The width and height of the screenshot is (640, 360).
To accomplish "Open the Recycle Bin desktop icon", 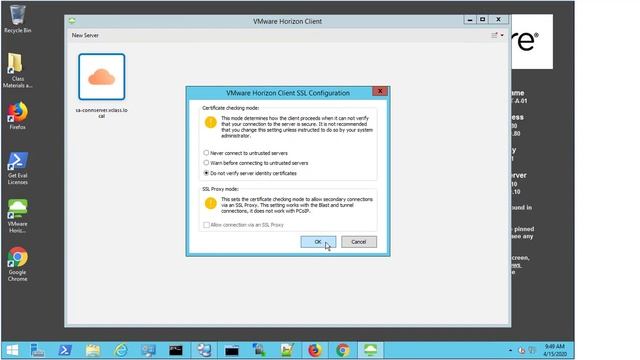I will [17, 19].
